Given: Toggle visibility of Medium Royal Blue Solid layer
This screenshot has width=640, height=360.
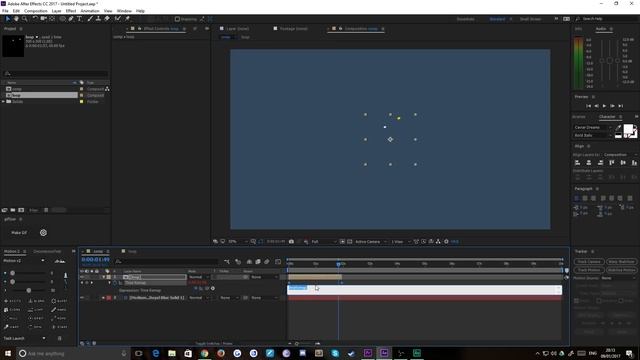Looking at the screenshot, I should (82, 298).
